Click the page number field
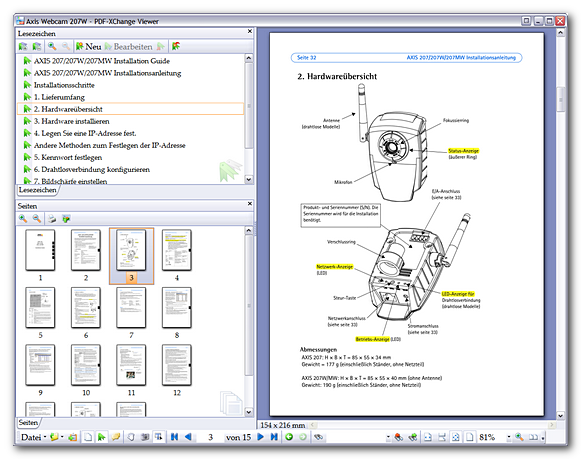This screenshot has width=581, height=459. coord(210,437)
